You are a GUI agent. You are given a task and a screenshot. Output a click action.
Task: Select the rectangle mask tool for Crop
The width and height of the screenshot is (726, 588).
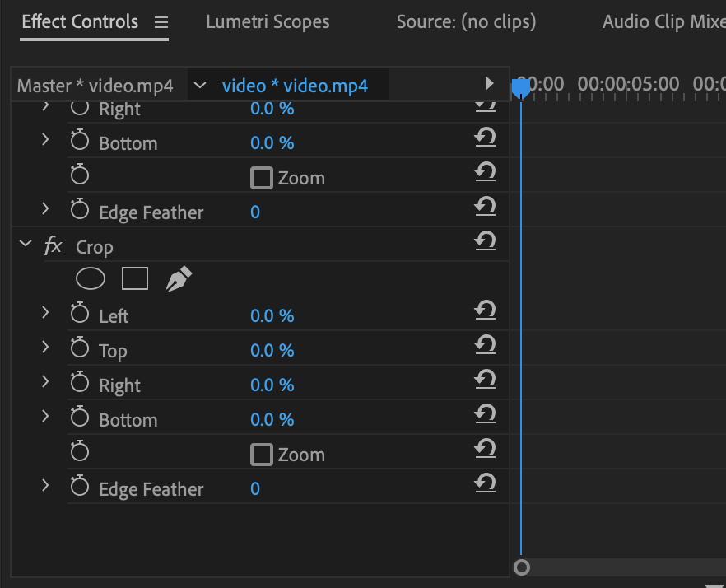coord(134,278)
